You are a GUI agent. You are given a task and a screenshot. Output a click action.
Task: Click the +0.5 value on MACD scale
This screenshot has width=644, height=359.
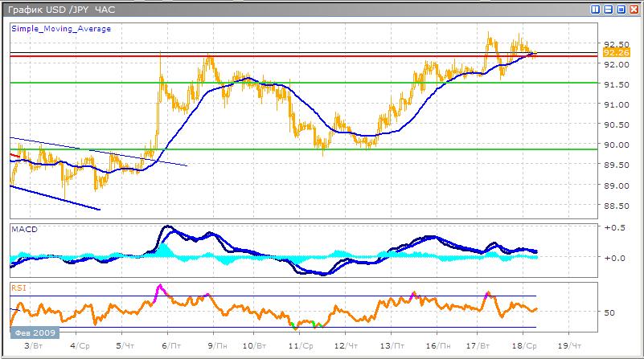[614, 227]
